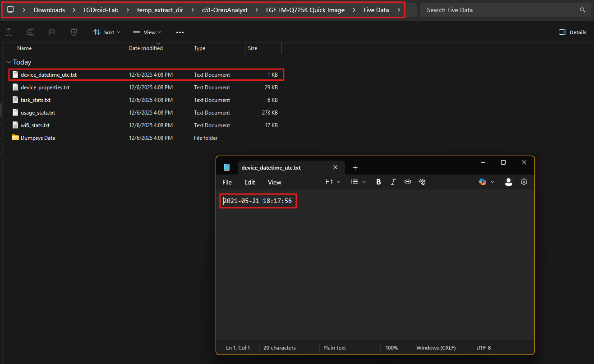
Task: Collapse the Today group chevron
Action: click(x=9, y=62)
